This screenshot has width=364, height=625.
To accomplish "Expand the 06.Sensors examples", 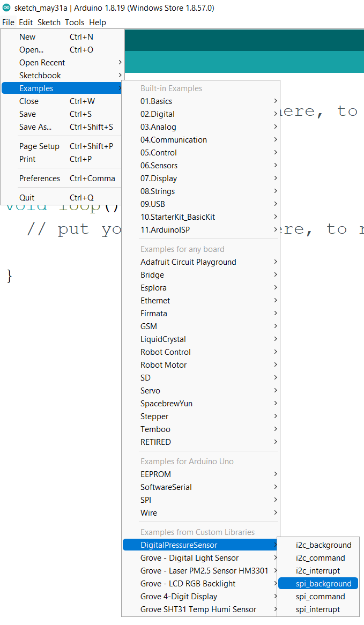I will coord(200,166).
